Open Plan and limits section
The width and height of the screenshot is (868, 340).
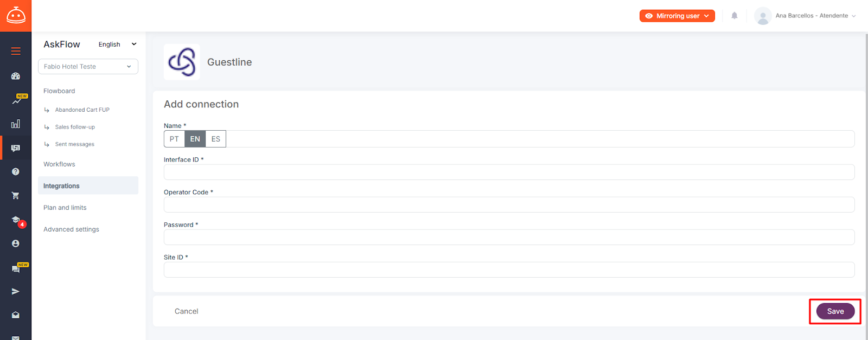point(65,208)
